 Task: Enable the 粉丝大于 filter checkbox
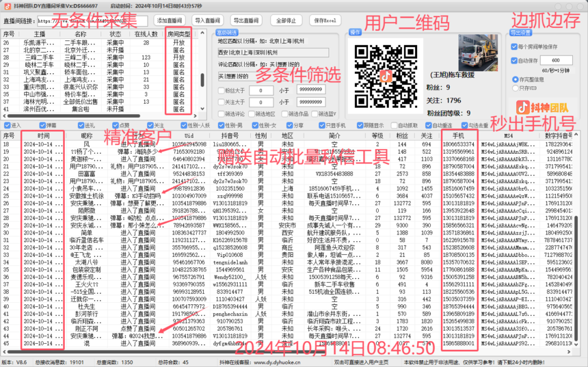[x=220, y=90]
